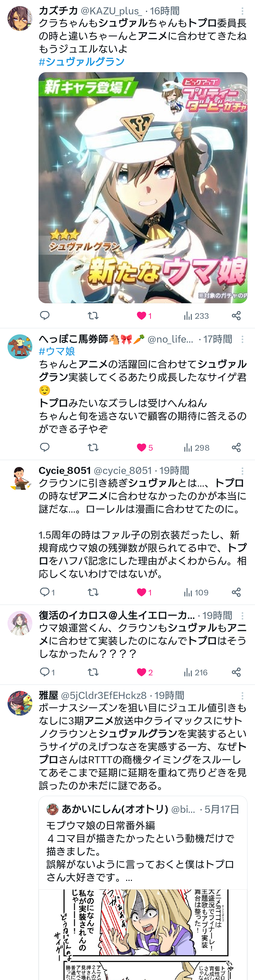Image resolution: width=255 pixels, height=980 pixels.
Task: Toggle like on 復活のイカロス's tweet
Action: tap(145, 672)
